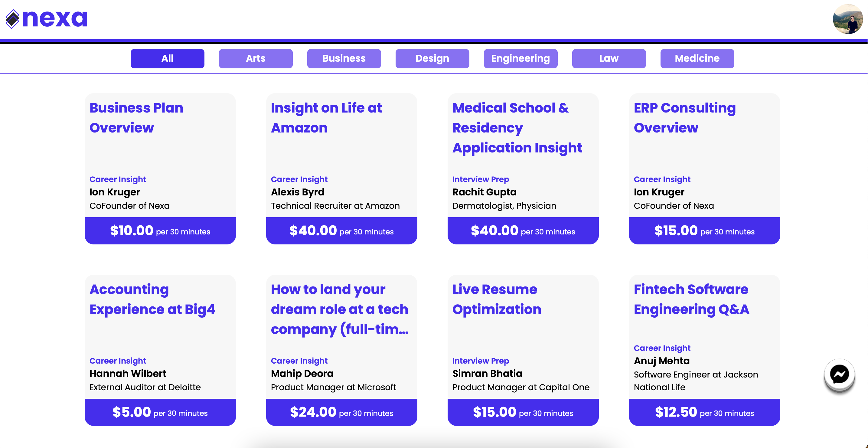The height and width of the screenshot is (448, 868).
Task: Click the Nexa logo icon
Action: 12,19
